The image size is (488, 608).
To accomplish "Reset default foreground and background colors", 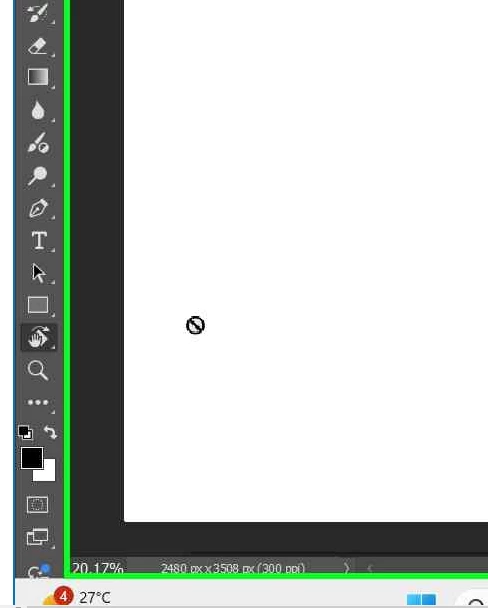I will [26, 432].
